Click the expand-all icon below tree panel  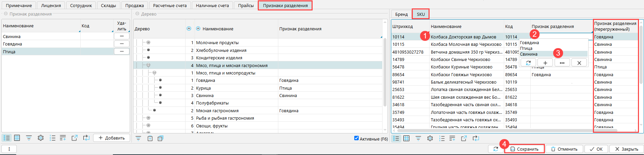[x=160, y=138]
